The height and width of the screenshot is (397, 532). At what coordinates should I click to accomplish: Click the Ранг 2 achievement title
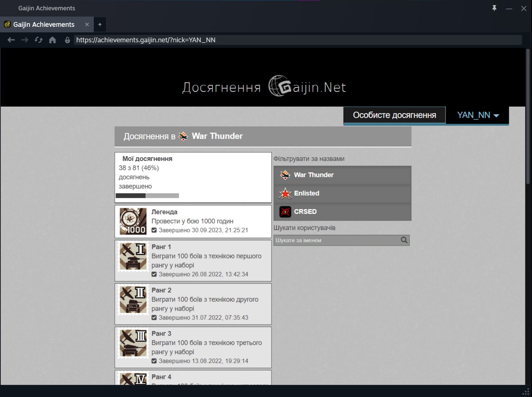click(x=162, y=290)
